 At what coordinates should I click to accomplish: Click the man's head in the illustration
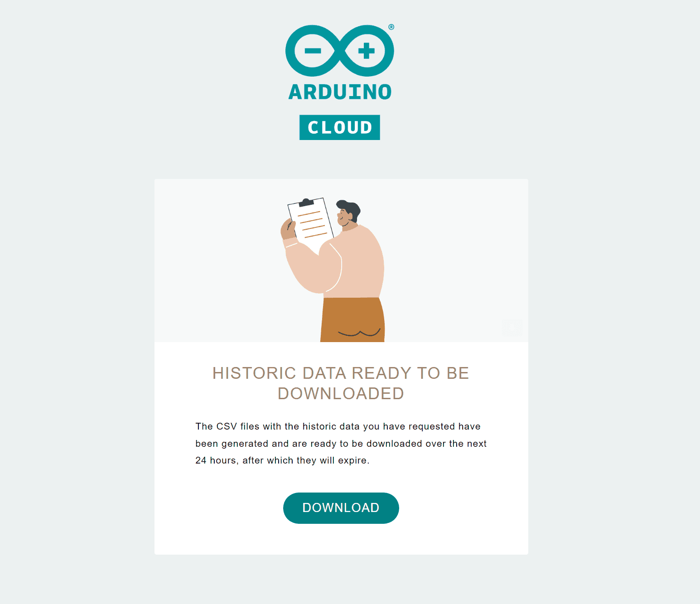pos(348,212)
